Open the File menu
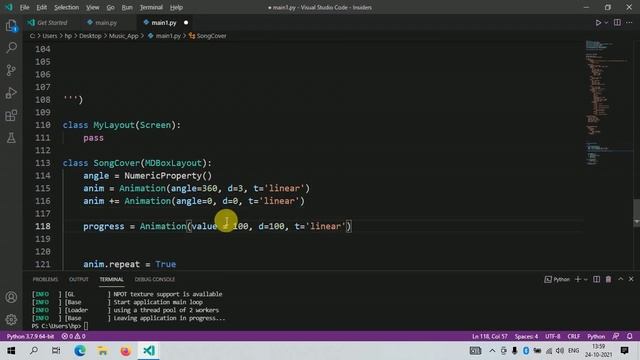This screenshot has width=640, height=360. (x=24, y=7)
